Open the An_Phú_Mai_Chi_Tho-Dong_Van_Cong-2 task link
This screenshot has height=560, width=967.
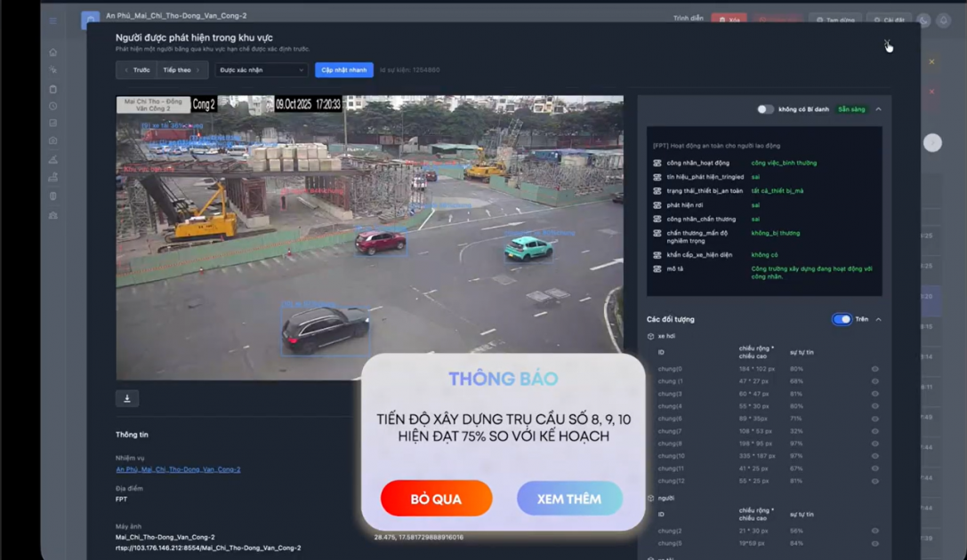click(x=178, y=469)
